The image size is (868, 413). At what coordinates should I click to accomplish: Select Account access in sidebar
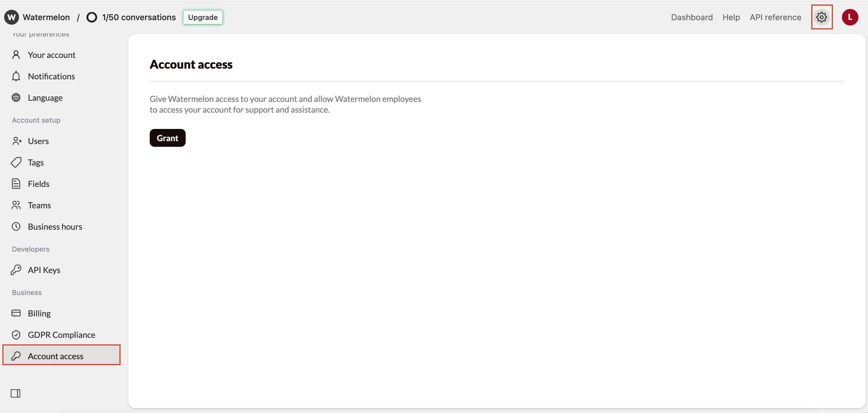[61, 356]
